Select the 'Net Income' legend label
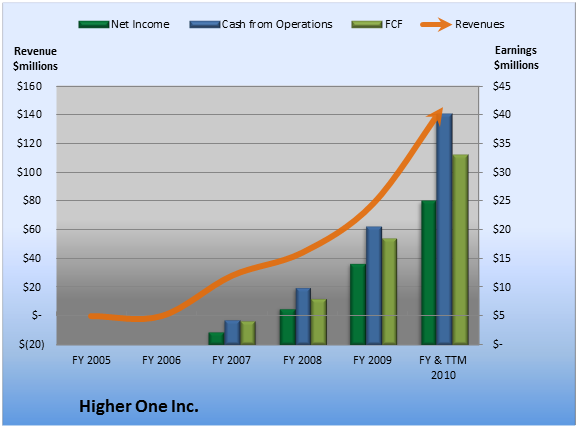Viewport: 577px width, 427px height. [x=140, y=24]
